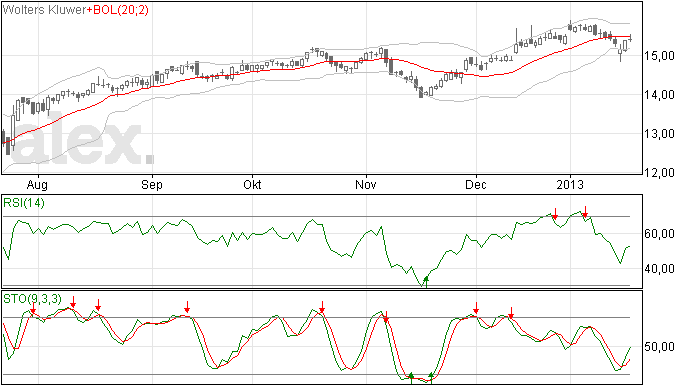This screenshot has height=387, width=690.
Task: Click the RSI(14) panel label
Action: [24, 203]
